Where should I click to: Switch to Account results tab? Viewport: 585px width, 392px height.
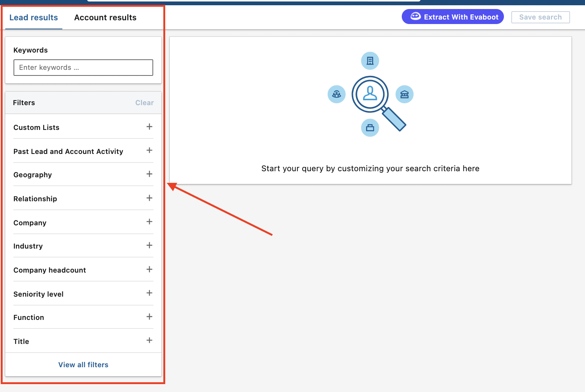coord(105,18)
